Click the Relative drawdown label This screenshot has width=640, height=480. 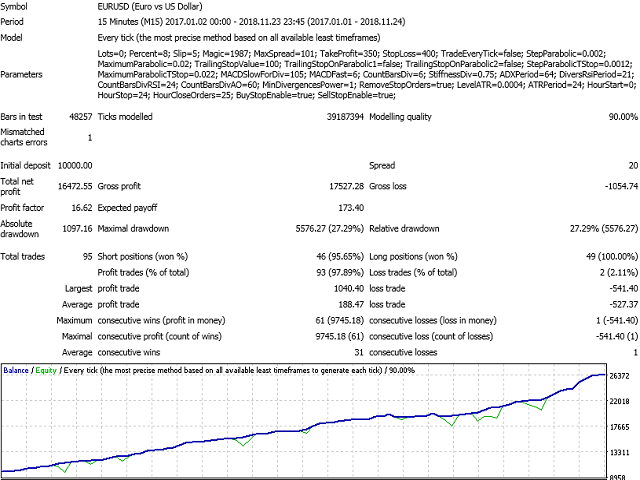click(x=404, y=229)
